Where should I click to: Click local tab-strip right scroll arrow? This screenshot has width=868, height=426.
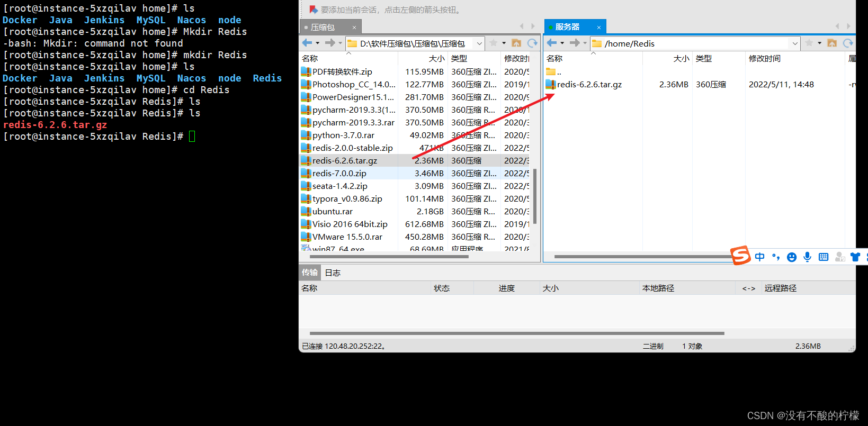[533, 26]
